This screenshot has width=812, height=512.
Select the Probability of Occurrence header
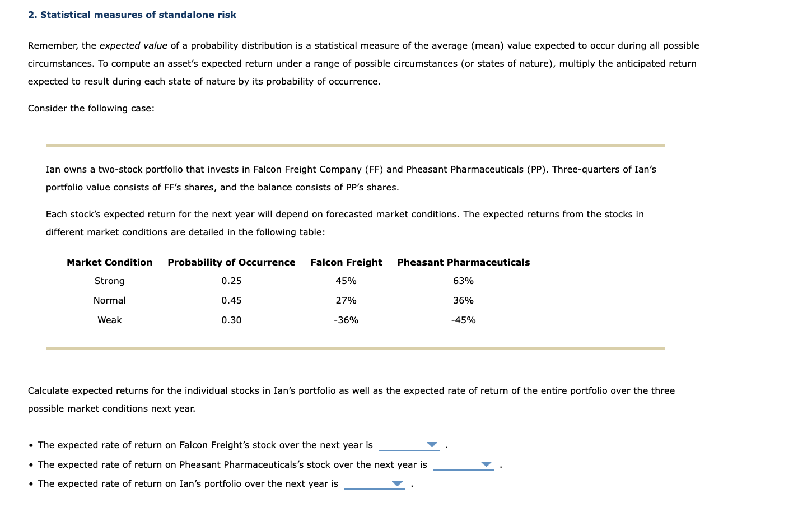(231, 262)
